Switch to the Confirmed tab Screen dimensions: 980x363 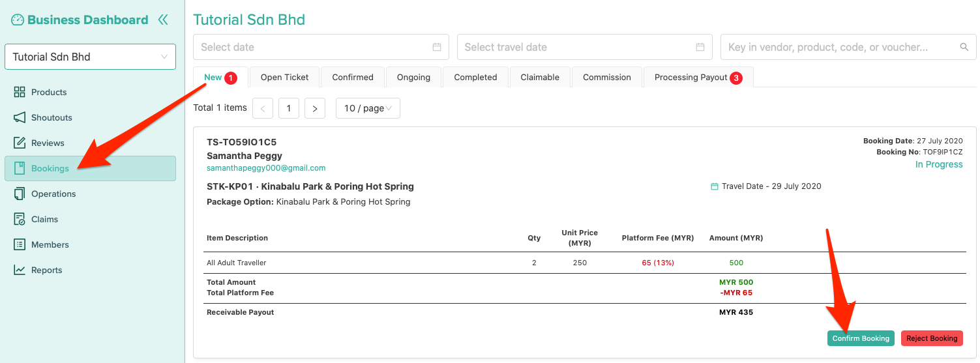coord(352,77)
